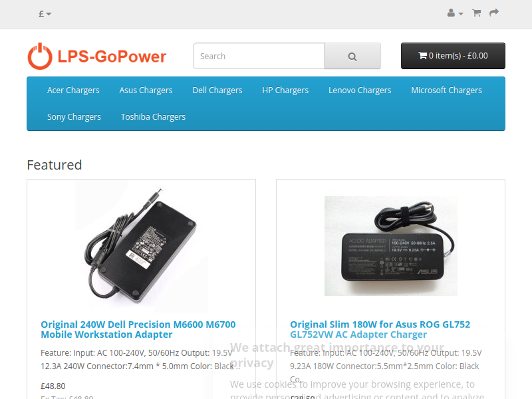Click the checkout share arrow icon

click(494, 13)
